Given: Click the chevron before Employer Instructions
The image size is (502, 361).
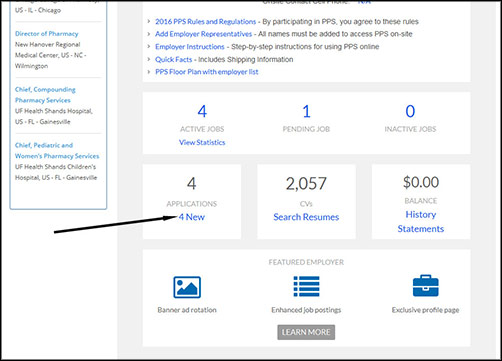Looking at the screenshot, I should [x=149, y=47].
